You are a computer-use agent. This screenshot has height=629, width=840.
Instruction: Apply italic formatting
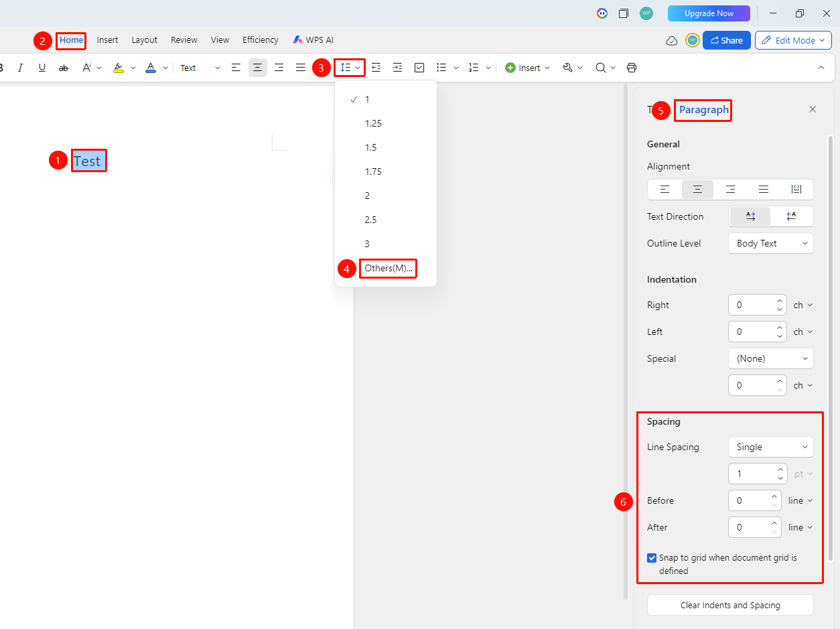tap(20, 68)
